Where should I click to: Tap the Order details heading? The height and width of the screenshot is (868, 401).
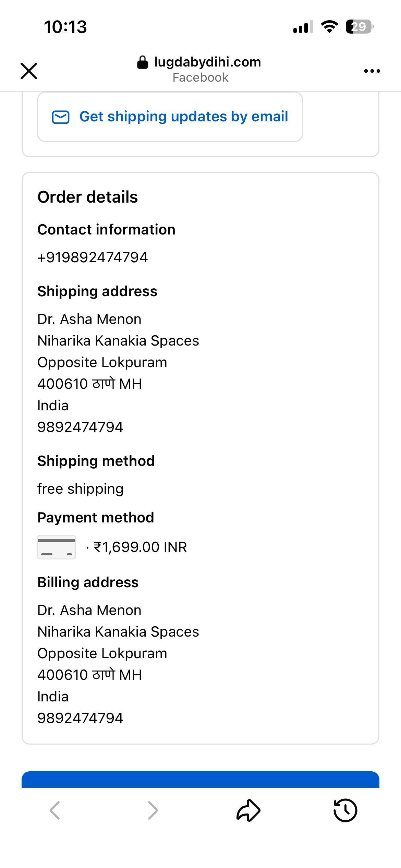88,197
